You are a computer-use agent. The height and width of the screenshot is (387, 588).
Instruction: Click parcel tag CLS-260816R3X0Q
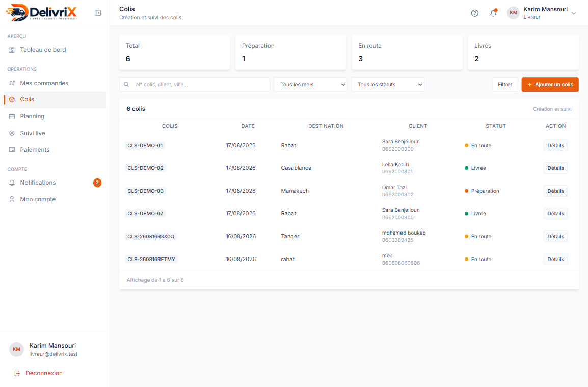[x=151, y=237]
